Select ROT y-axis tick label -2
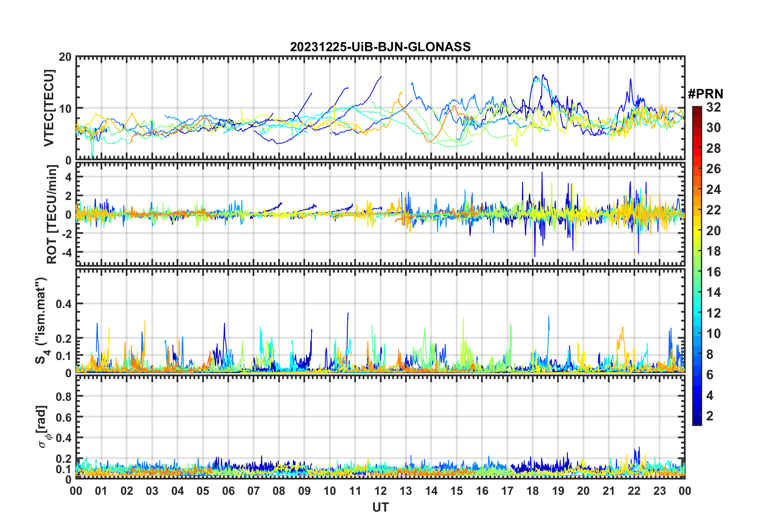761x532 pixels. [66, 234]
